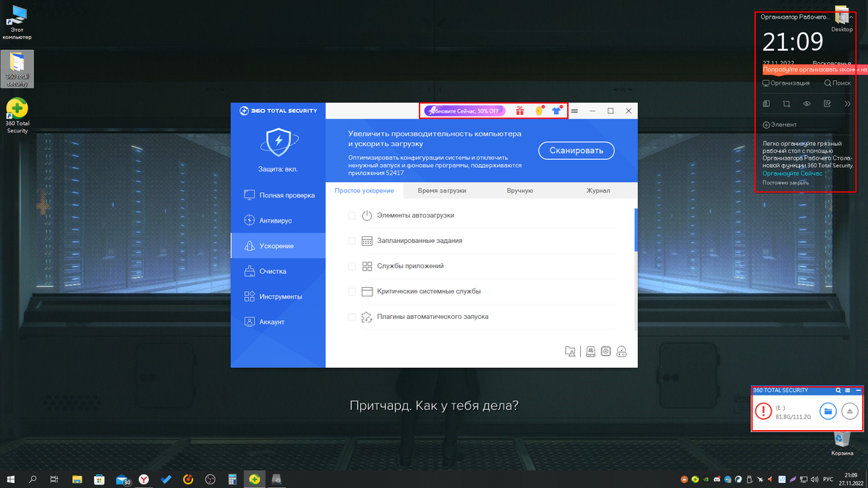Open the taskbar search magnifier
The image size is (868, 488).
(33, 479)
